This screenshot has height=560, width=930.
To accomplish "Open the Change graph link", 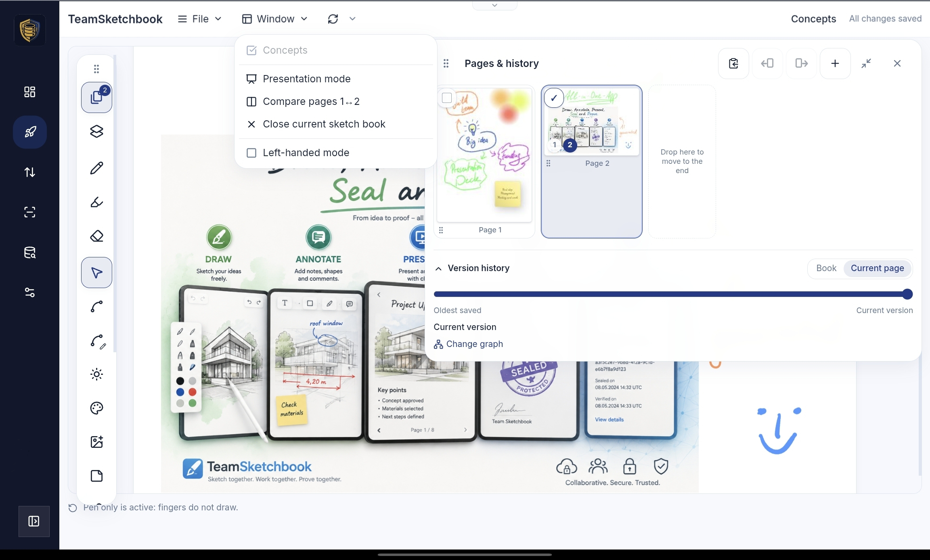I will (468, 344).
